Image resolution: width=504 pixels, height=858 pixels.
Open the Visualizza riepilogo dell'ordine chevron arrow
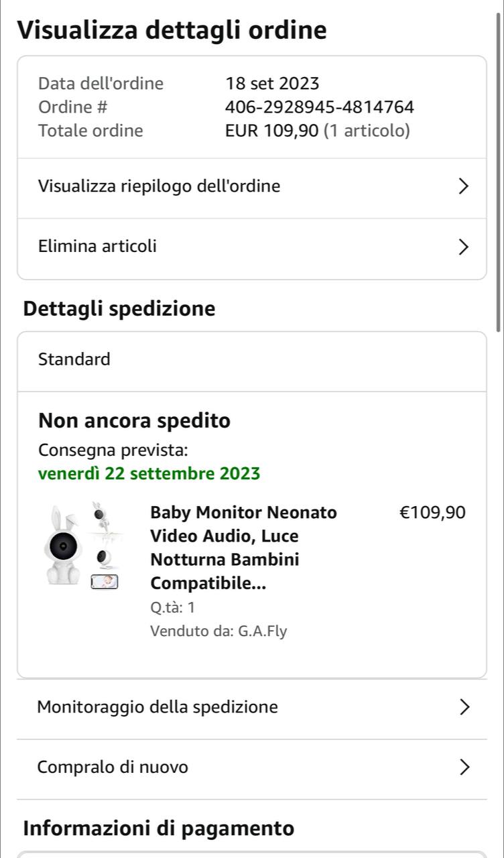click(x=463, y=186)
